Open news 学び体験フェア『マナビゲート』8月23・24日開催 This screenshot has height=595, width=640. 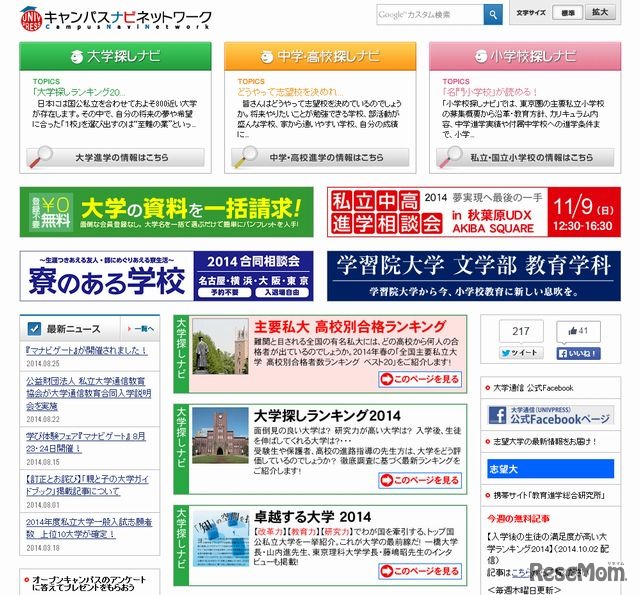(86, 442)
